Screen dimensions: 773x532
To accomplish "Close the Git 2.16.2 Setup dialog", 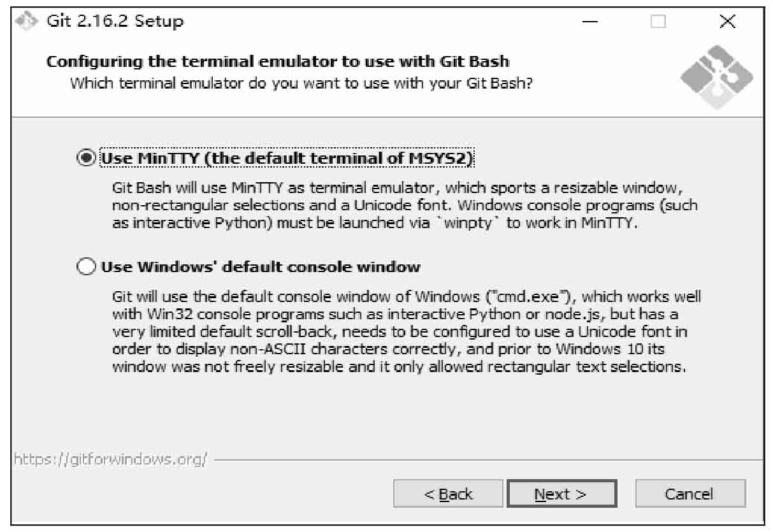I will pyautogui.click(x=727, y=22).
